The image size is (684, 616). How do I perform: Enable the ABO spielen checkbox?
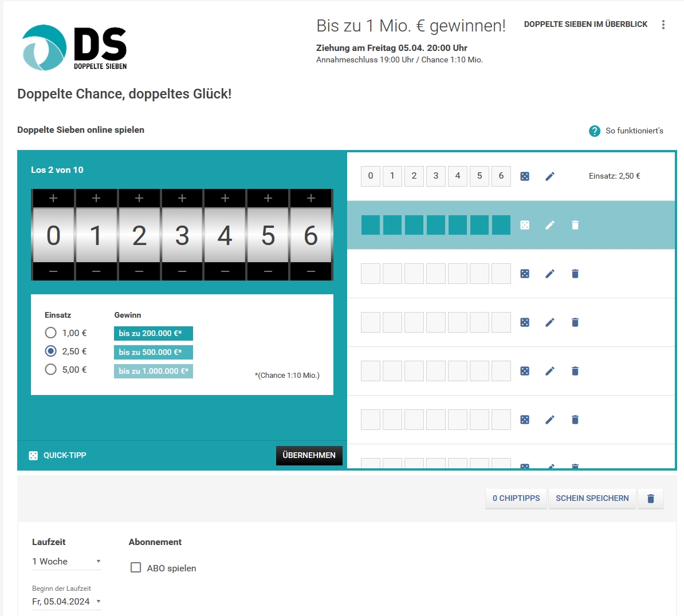tap(136, 567)
